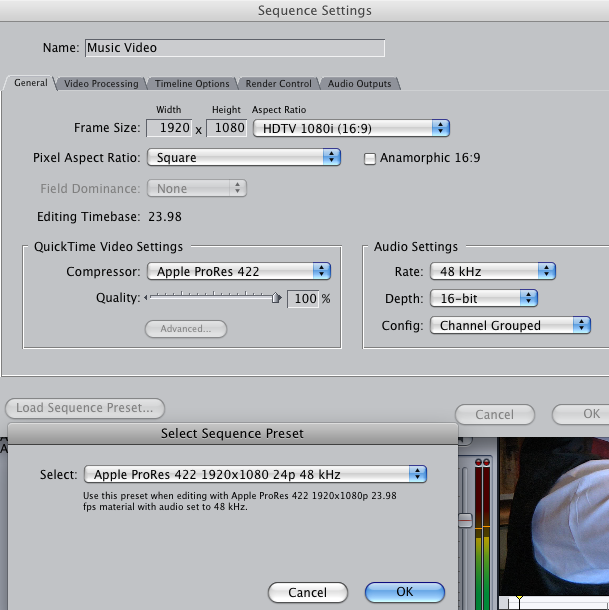Screen dimensions: 609x610
Task: Open the Compressor Apple ProRes 422 dropdown
Action: pos(239,271)
